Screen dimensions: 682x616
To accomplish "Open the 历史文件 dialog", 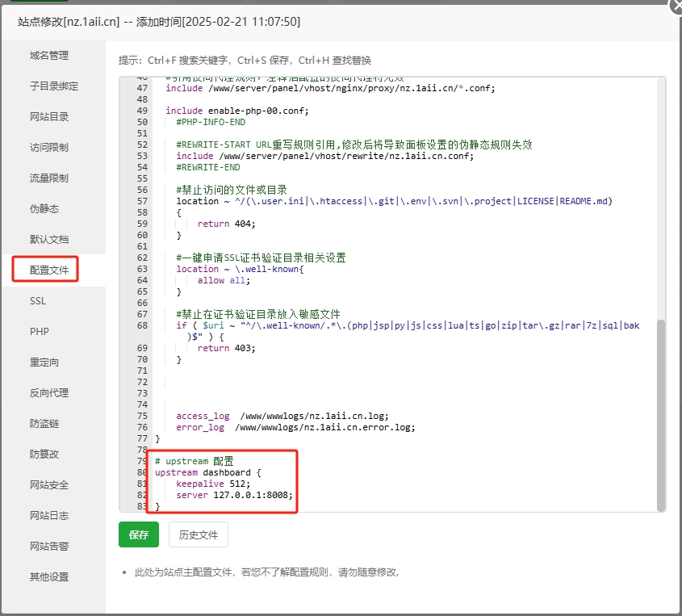I will [x=196, y=534].
